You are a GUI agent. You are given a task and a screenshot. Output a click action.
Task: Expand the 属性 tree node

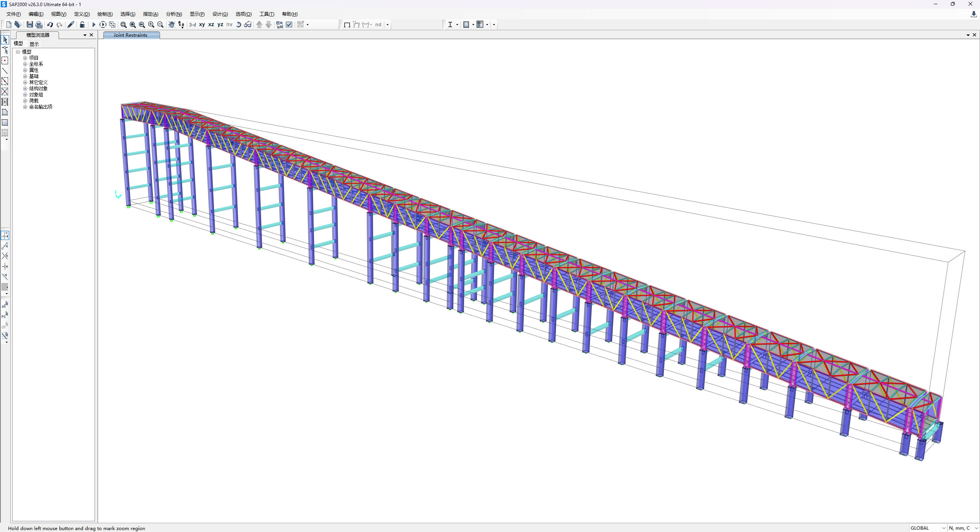(x=25, y=70)
